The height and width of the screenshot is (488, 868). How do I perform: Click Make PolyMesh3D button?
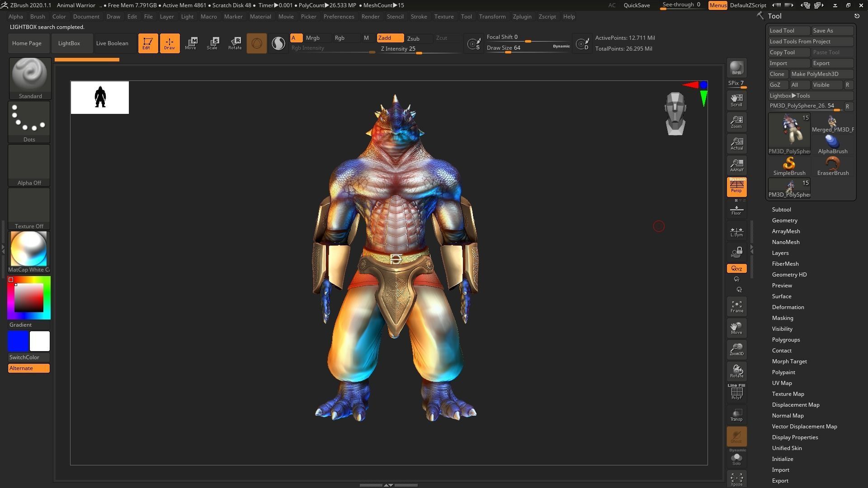click(x=815, y=74)
